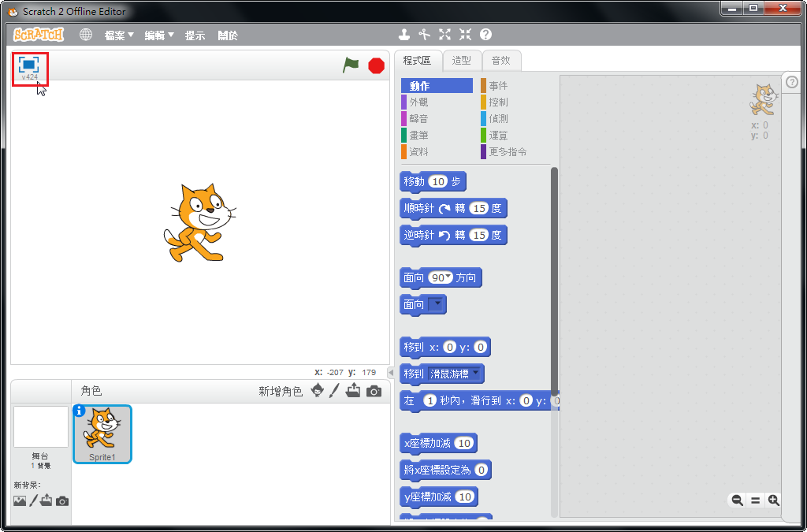Zoom in the scripts area

[x=774, y=500]
